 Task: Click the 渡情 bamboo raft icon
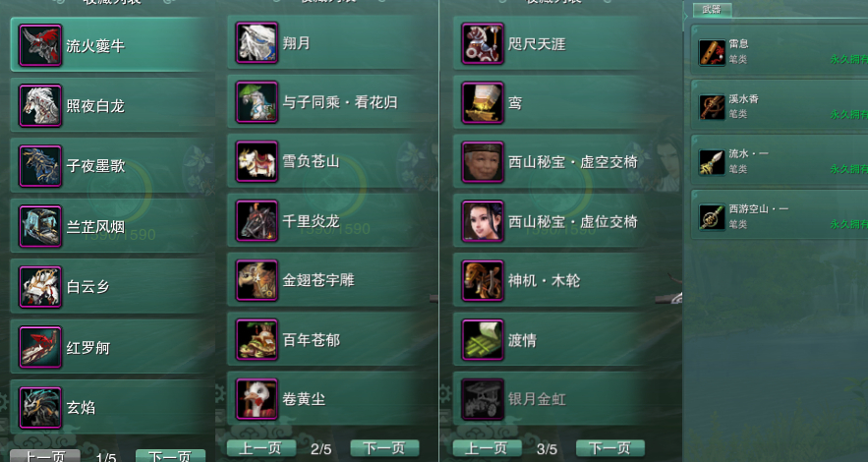click(483, 340)
